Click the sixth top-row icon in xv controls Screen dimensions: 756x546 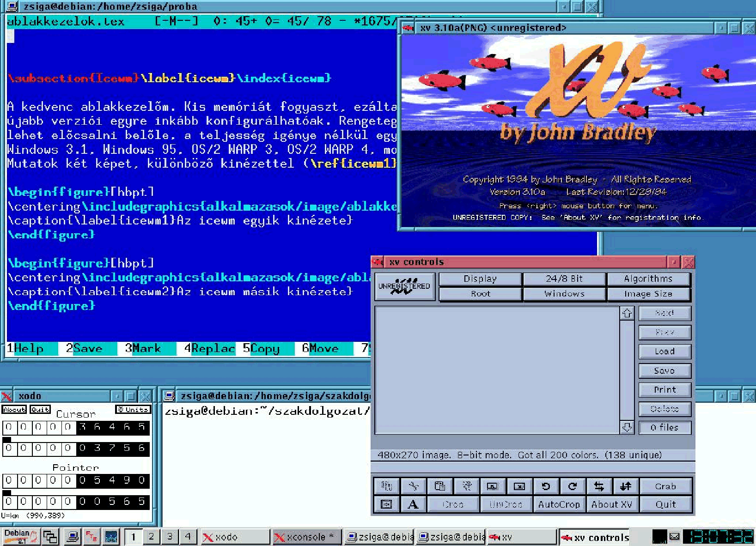[519, 486]
